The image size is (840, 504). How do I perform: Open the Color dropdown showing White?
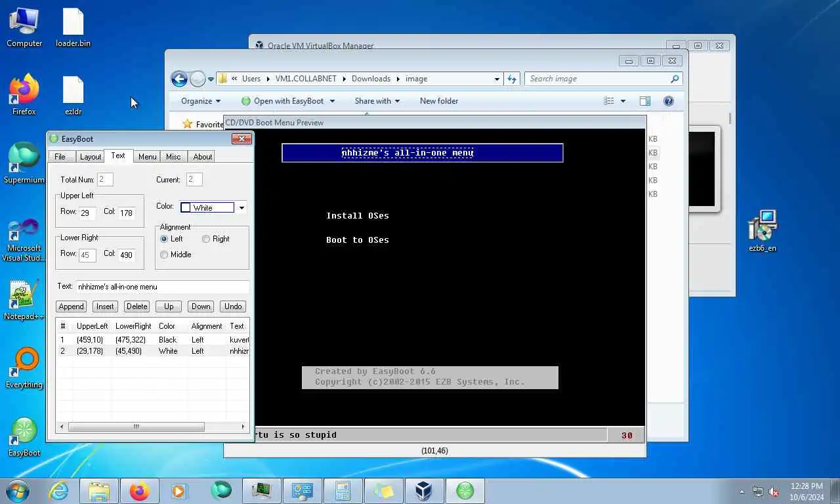241,207
